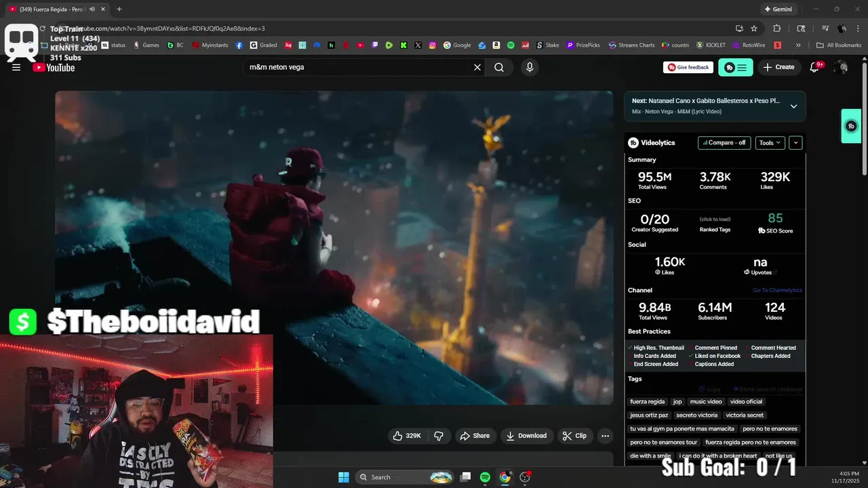Screen dimensions: 868x488
Task: Toggle the TubeBuddy teal menu button
Action: (x=736, y=67)
